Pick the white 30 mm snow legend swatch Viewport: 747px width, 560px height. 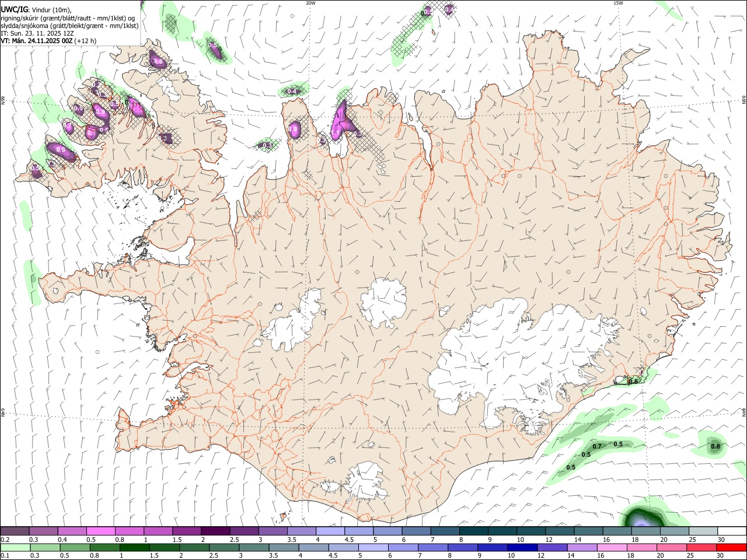click(732, 531)
